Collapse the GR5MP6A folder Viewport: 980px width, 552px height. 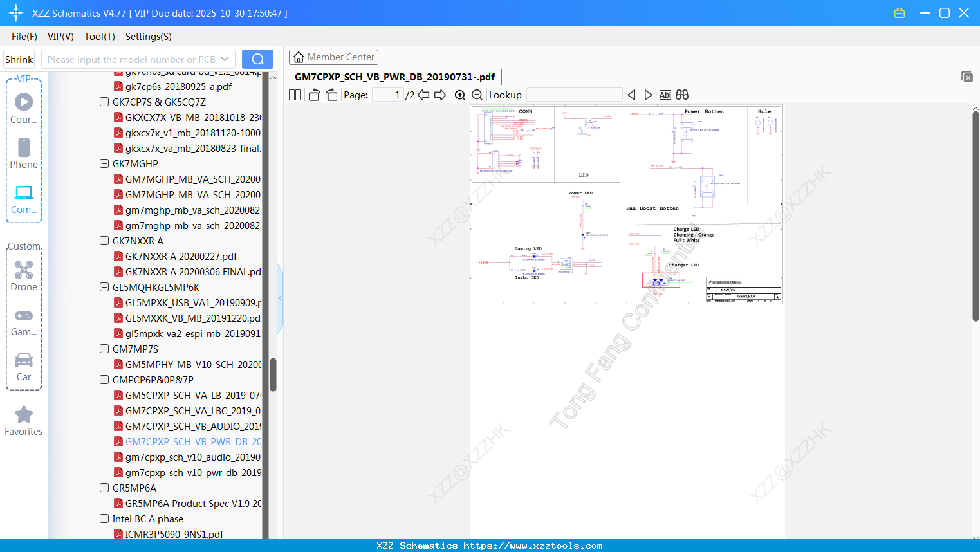pos(104,488)
